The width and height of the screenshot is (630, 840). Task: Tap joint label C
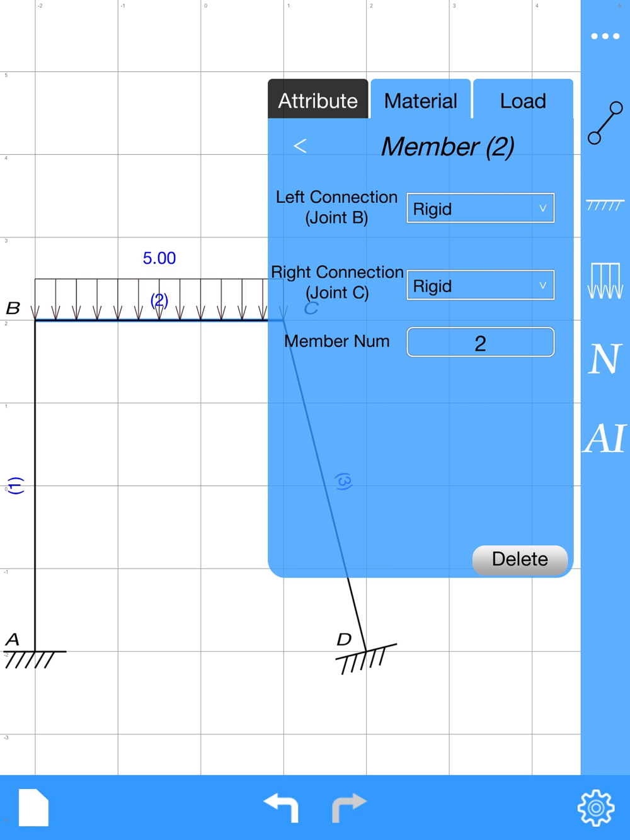[x=311, y=308]
